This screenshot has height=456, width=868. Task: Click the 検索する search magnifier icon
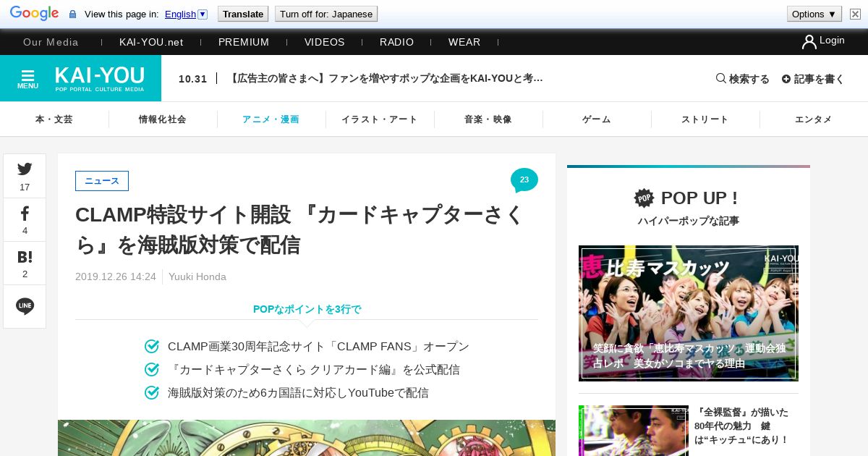tap(721, 78)
